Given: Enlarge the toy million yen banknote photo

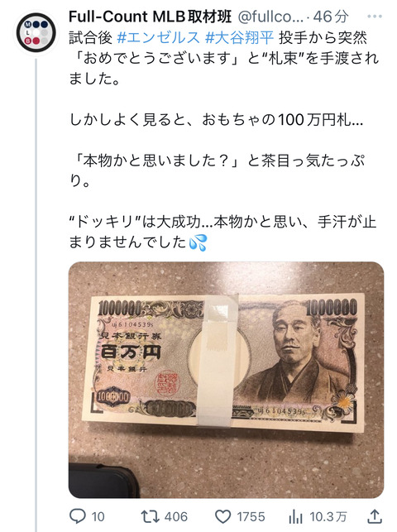Looking at the screenshot, I should [x=226, y=380].
